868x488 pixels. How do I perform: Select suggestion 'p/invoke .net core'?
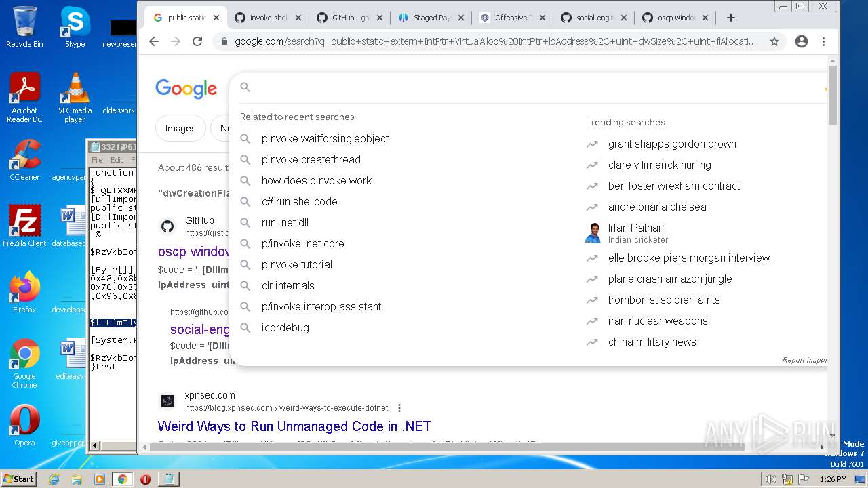tap(302, 243)
